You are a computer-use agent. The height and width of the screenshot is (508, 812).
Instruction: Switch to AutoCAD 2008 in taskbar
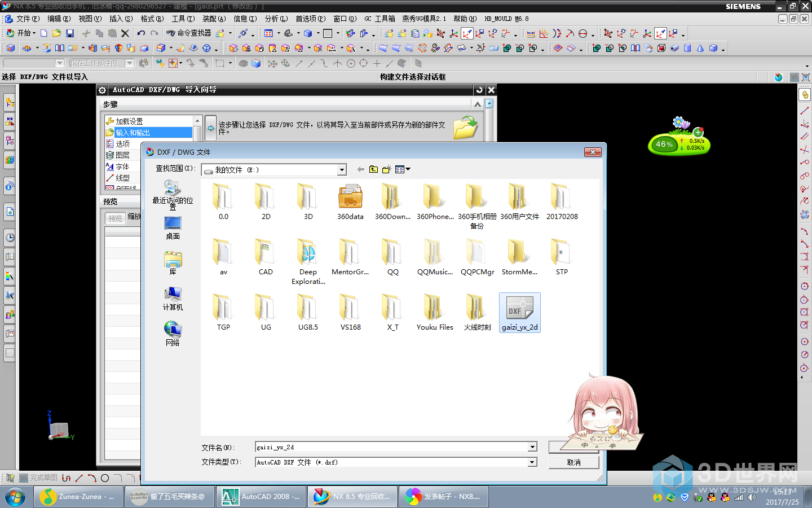[261, 497]
